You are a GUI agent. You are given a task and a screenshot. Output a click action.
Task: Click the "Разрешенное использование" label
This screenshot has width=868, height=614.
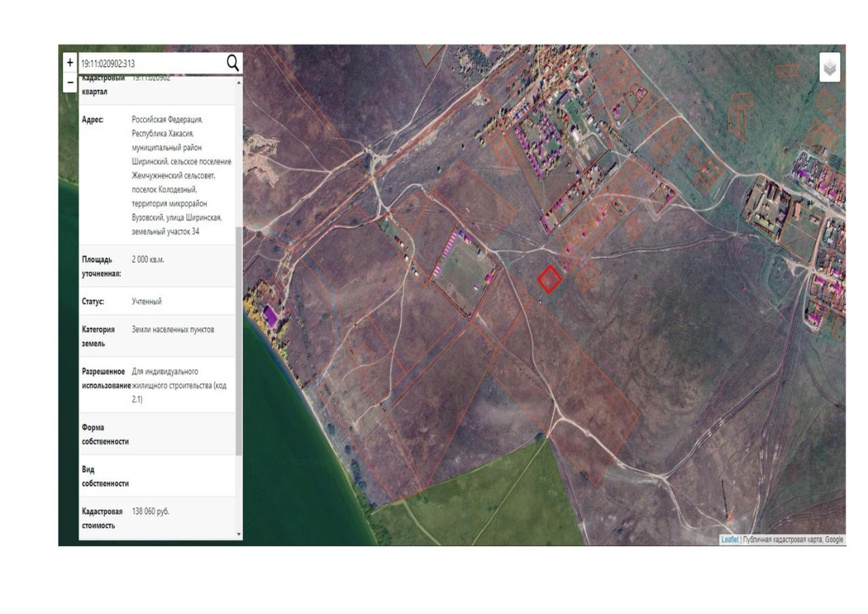click(106, 379)
